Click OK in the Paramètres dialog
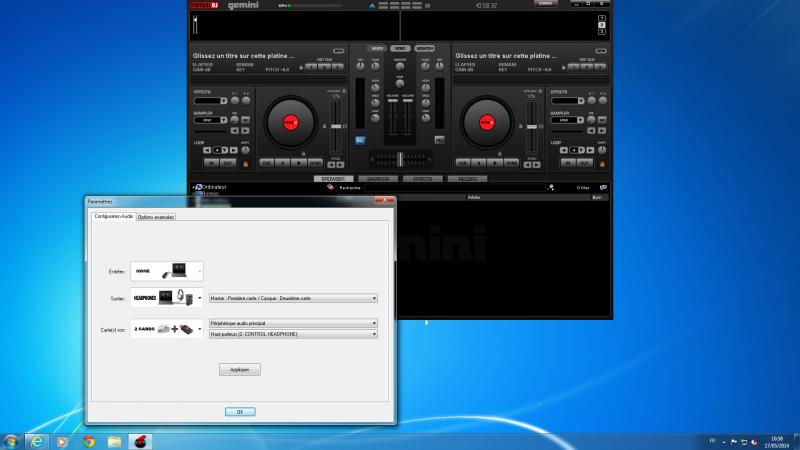 [239, 411]
